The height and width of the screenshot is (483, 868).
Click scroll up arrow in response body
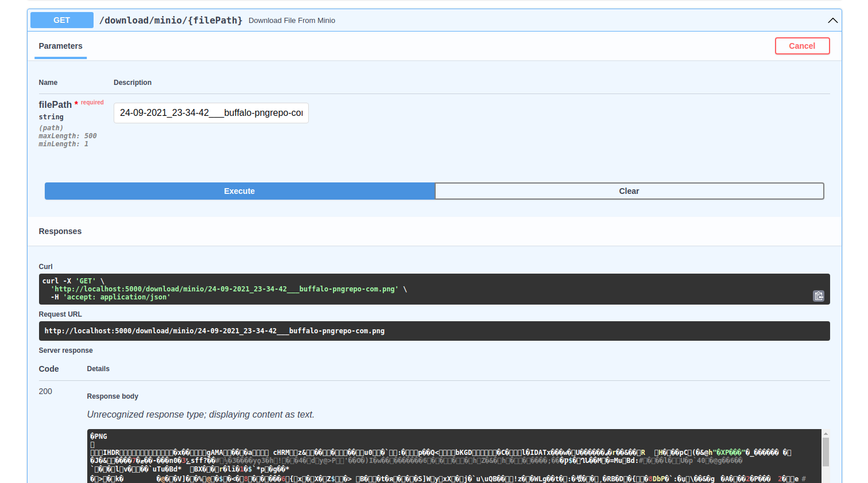pos(826,433)
